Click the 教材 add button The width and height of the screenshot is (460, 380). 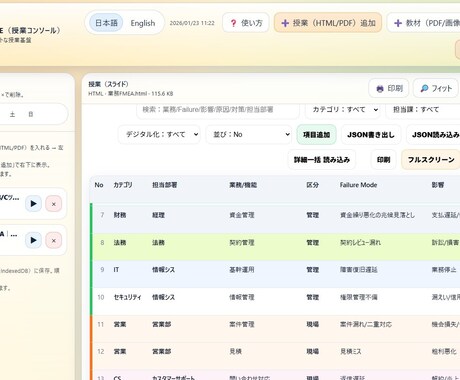click(x=424, y=23)
